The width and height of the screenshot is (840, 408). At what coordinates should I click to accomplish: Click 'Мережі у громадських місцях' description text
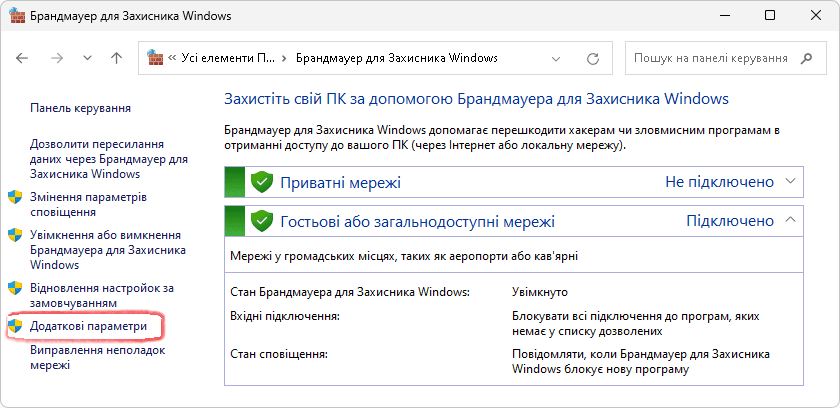404,256
